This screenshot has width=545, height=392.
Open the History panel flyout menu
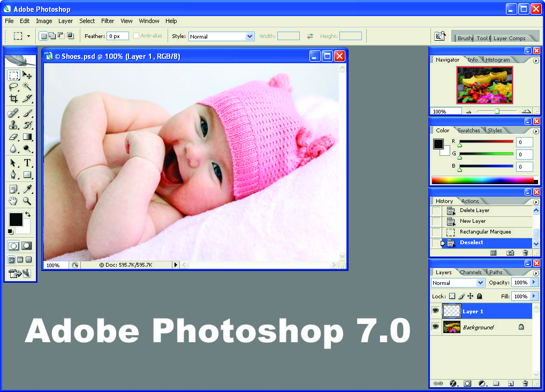coord(536,202)
